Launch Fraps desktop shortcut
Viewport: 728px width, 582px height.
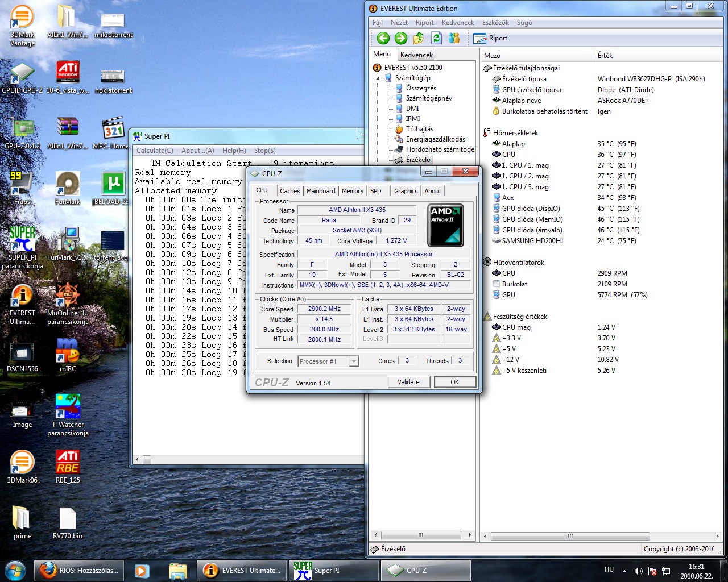(22, 189)
